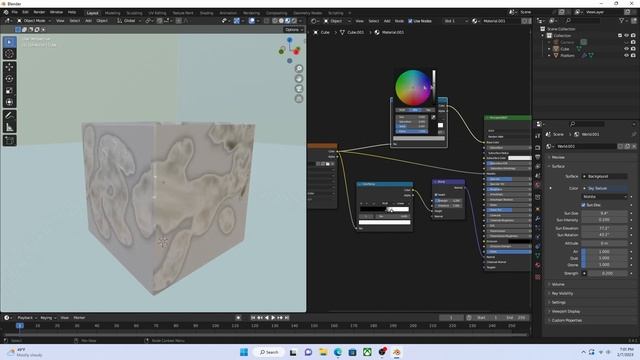Select the Cursor tool in viewport toolbar
Image resolution: width=640 pixels, height=360 pixels.
[x=9, y=54]
